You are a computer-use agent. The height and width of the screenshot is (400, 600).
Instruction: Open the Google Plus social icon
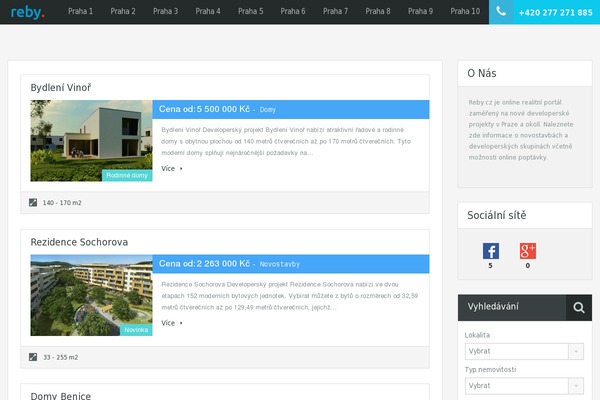tap(528, 251)
